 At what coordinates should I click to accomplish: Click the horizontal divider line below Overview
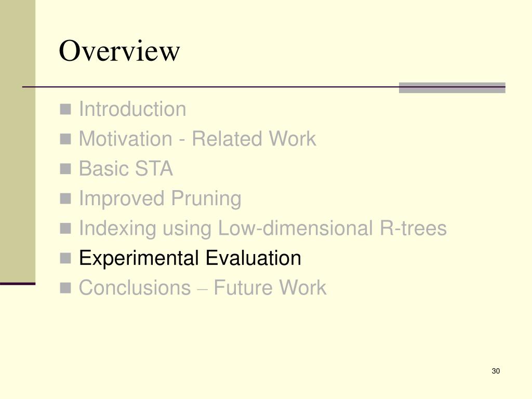[210, 87]
